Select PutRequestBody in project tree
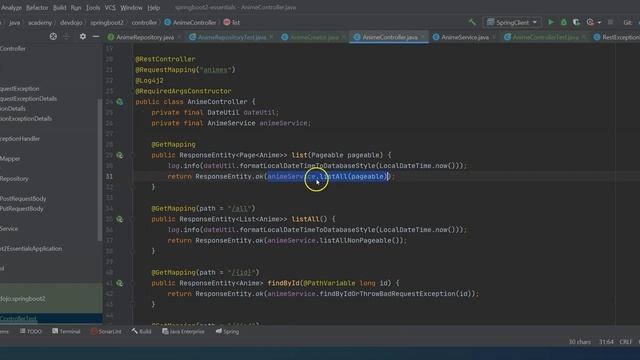Viewport: 640px width, 360px height. 22,209
